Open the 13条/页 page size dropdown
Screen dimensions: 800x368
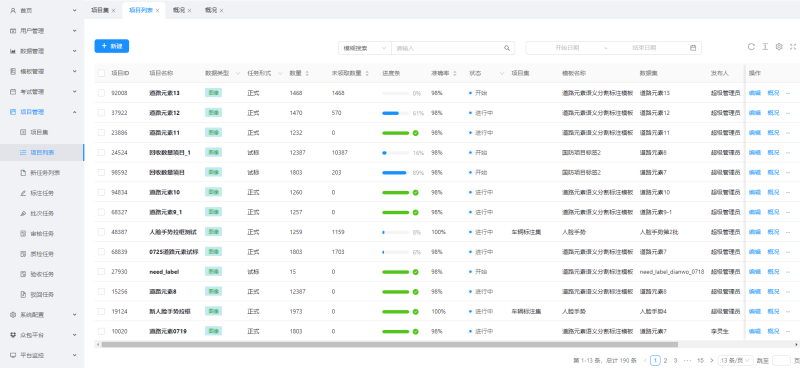735,360
